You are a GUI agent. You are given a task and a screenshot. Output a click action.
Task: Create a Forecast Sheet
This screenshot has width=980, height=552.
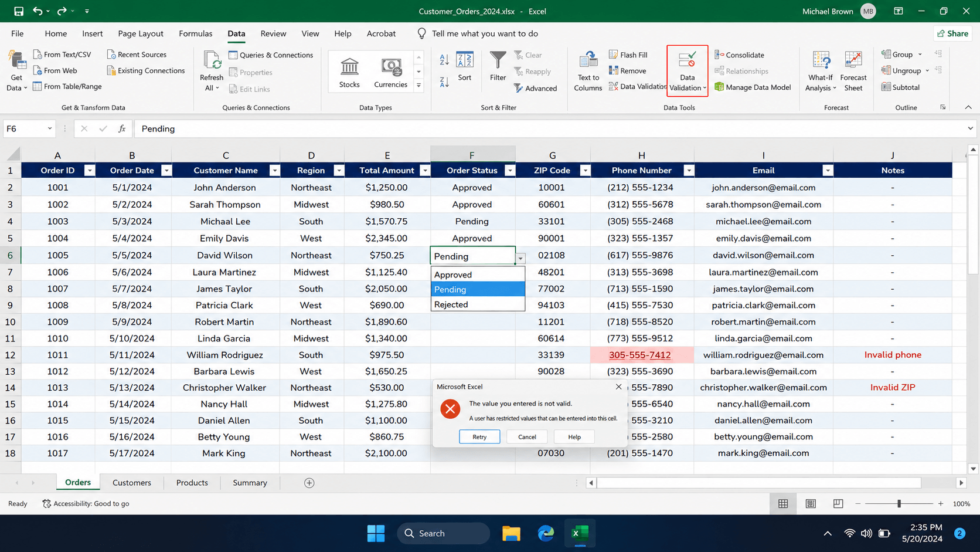(x=853, y=71)
